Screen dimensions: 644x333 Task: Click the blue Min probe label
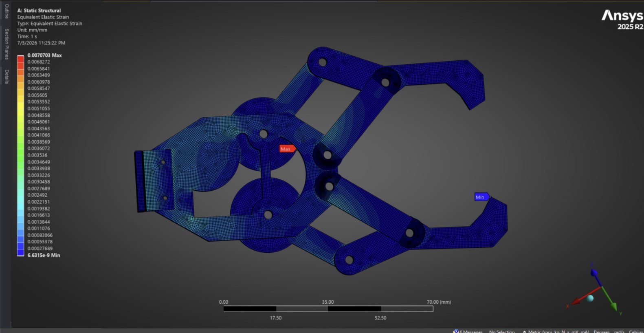(x=481, y=197)
